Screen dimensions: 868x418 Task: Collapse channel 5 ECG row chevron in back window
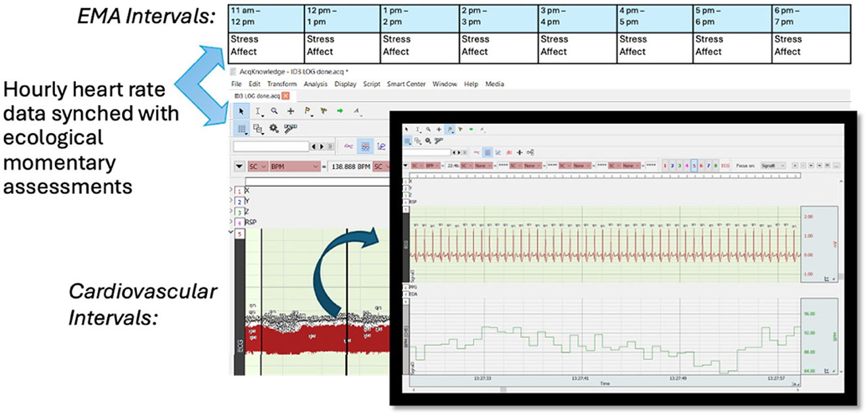231,232
